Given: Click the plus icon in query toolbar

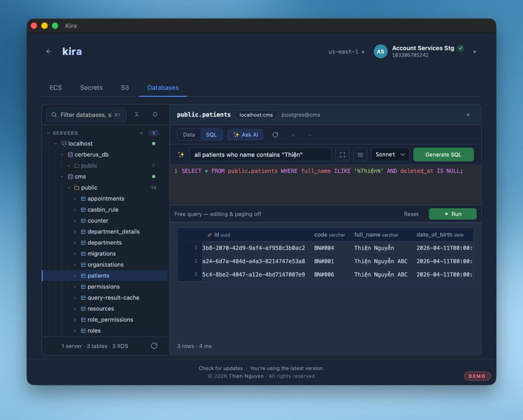Looking at the screenshot, I should click(293, 135).
